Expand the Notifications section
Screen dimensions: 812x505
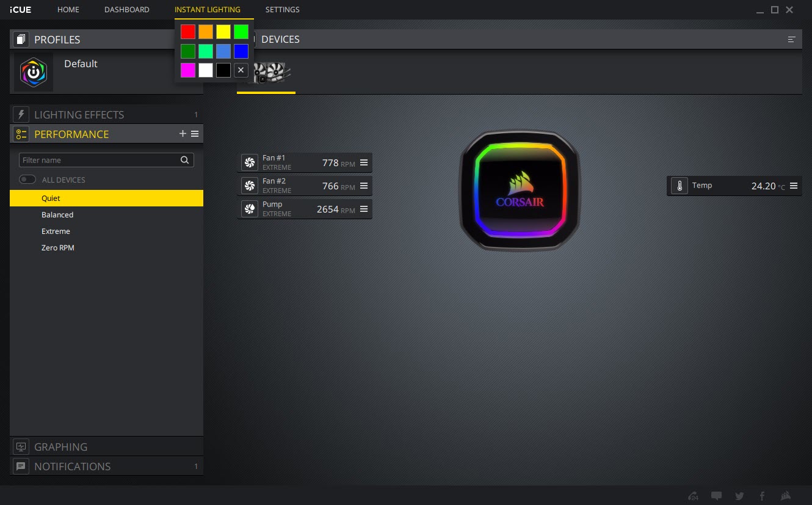tap(106, 467)
